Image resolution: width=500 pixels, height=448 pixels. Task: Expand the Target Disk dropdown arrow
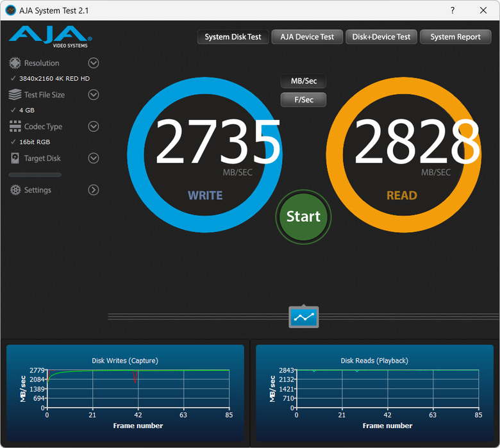[94, 158]
